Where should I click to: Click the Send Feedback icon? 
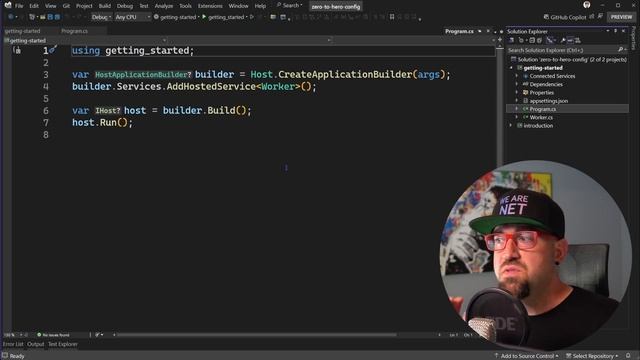600,16
